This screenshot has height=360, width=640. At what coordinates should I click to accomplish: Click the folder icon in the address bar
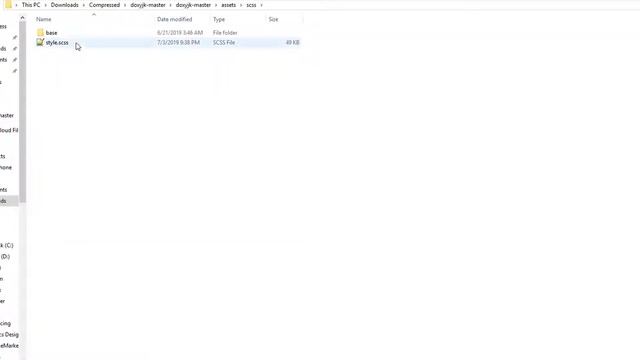tap(8, 5)
